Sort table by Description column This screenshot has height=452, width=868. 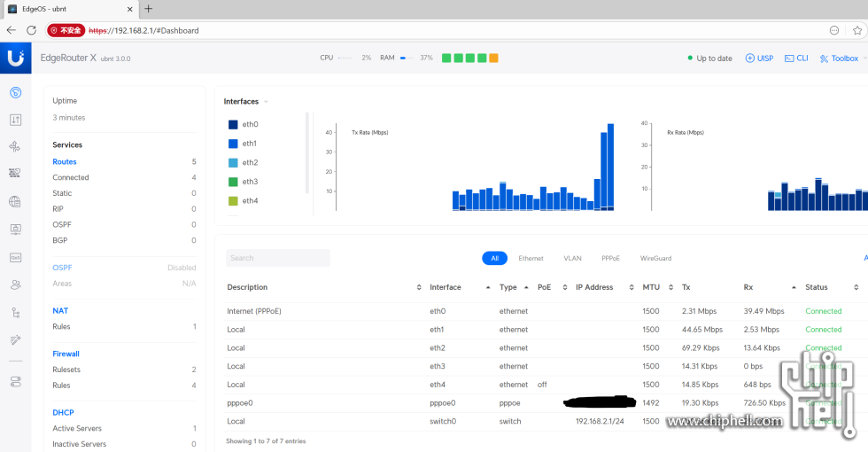247,287
